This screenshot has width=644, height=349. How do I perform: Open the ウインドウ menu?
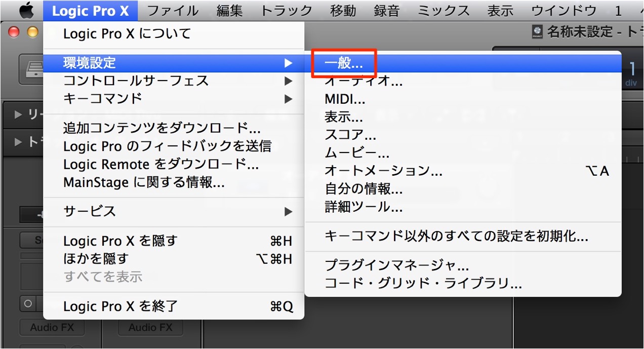pos(565,11)
